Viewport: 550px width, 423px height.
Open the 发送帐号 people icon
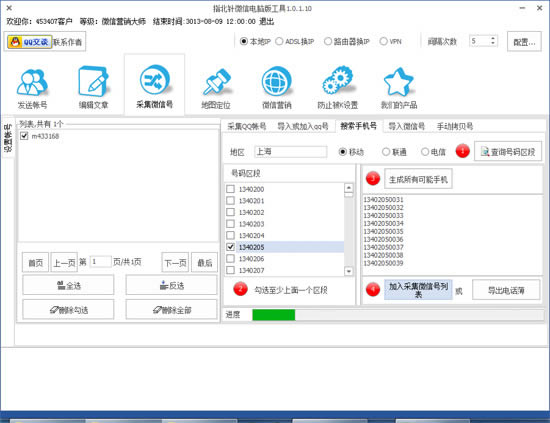(32, 82)
